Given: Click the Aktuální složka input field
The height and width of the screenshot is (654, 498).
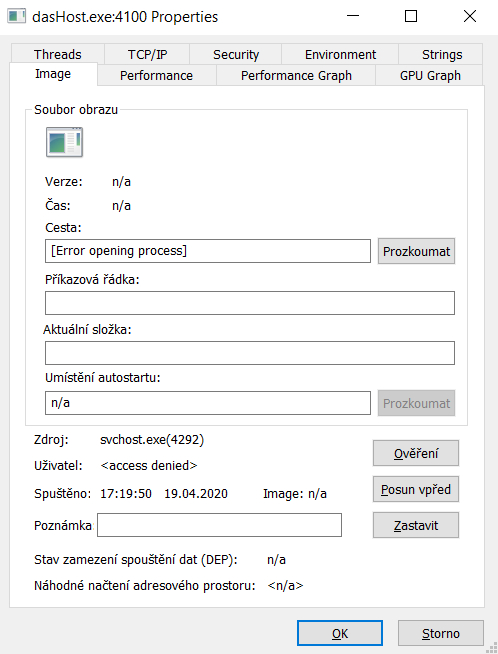Looking at the screenshot, I should click(x=250, y=353).
